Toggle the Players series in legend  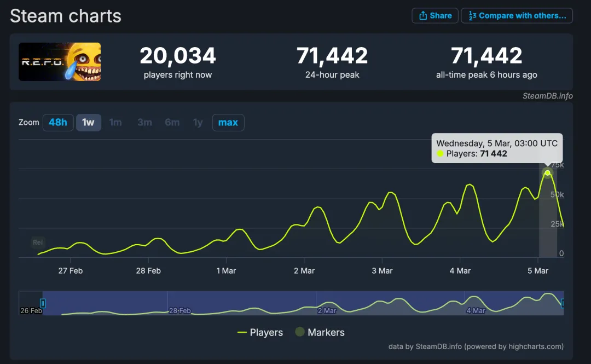[x=260, y=332]
